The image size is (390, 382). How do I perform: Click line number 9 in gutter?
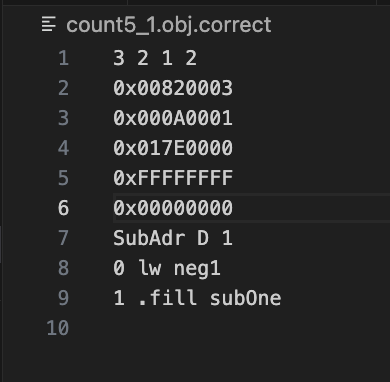[x=63, y=298]
